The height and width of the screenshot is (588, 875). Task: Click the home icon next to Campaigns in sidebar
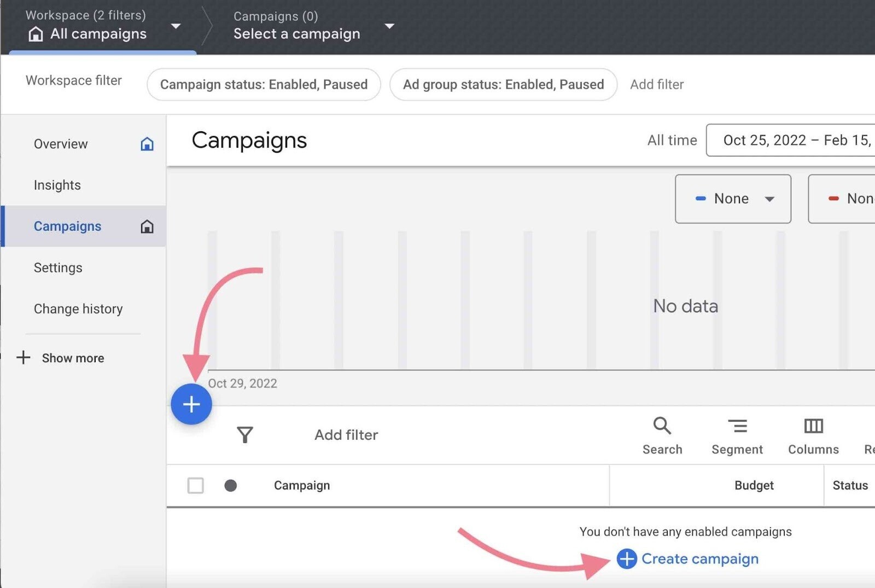147,226
